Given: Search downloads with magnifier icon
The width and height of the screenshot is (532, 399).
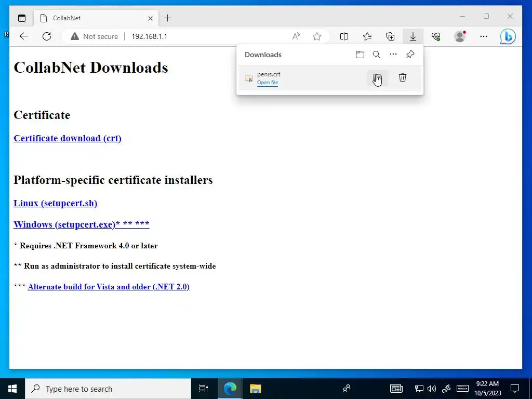Looking at the screenshot, I should pos(377,55).
